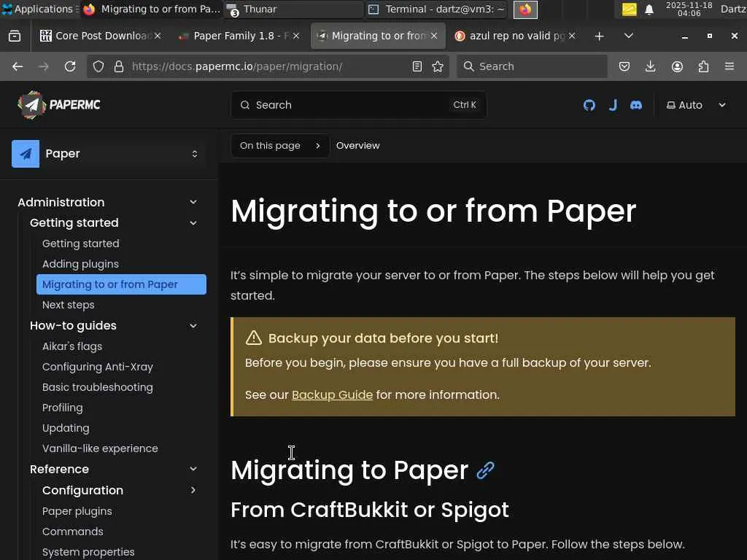Image resolution: width=747 pixels, height=560 pixels.
Task: Open the PaperMC GitHub icon link
Action: [x=589, y=105]
